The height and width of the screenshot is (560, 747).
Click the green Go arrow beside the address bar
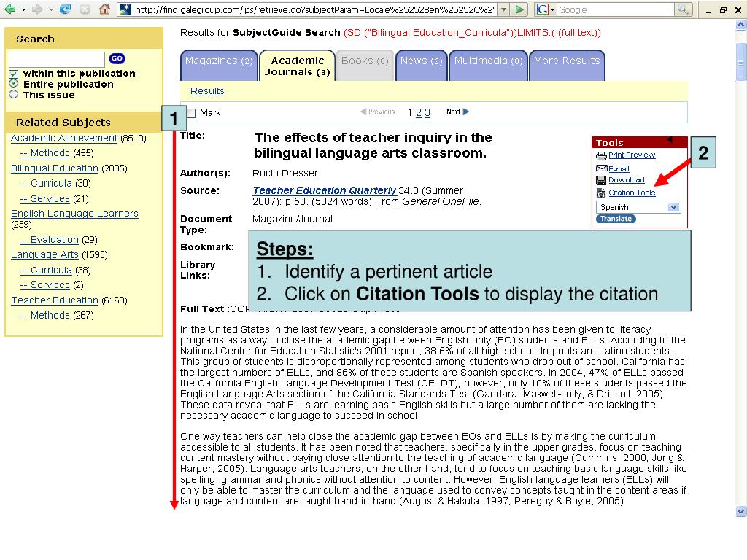(519, 9)
